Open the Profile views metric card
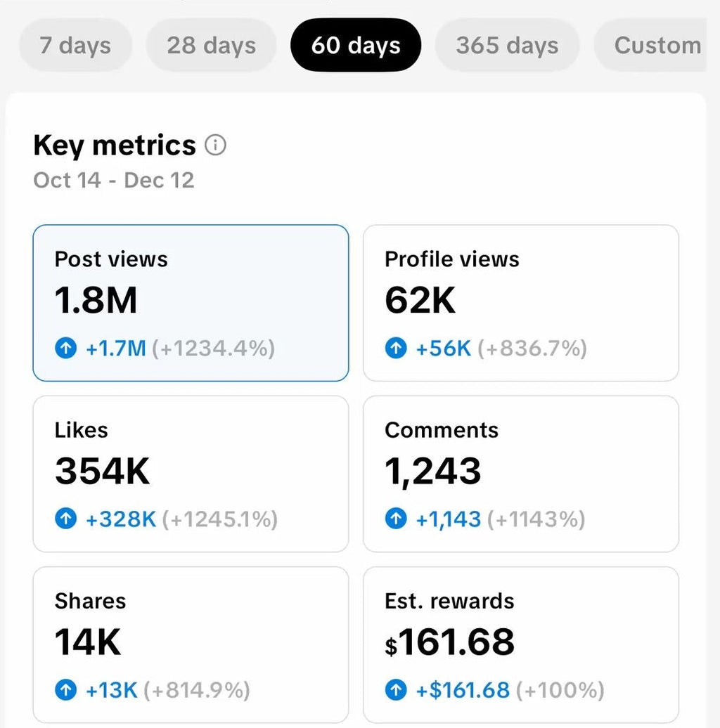This screenshot has height=728, width=720. click(x=521, y=303)
